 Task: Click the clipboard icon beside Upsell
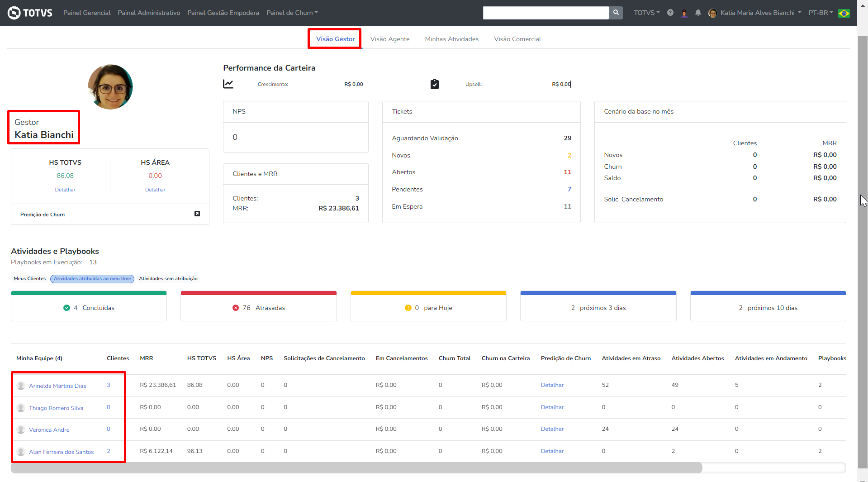(435, 84)
